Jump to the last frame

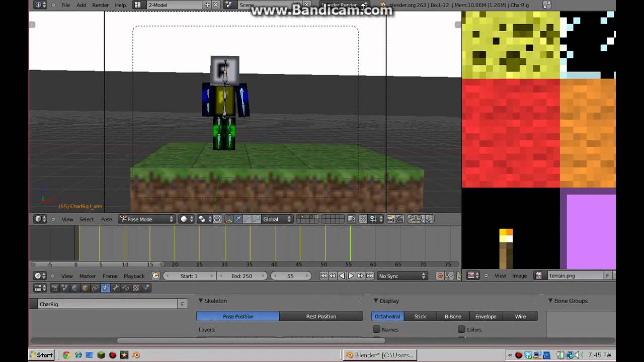(370, 276)
